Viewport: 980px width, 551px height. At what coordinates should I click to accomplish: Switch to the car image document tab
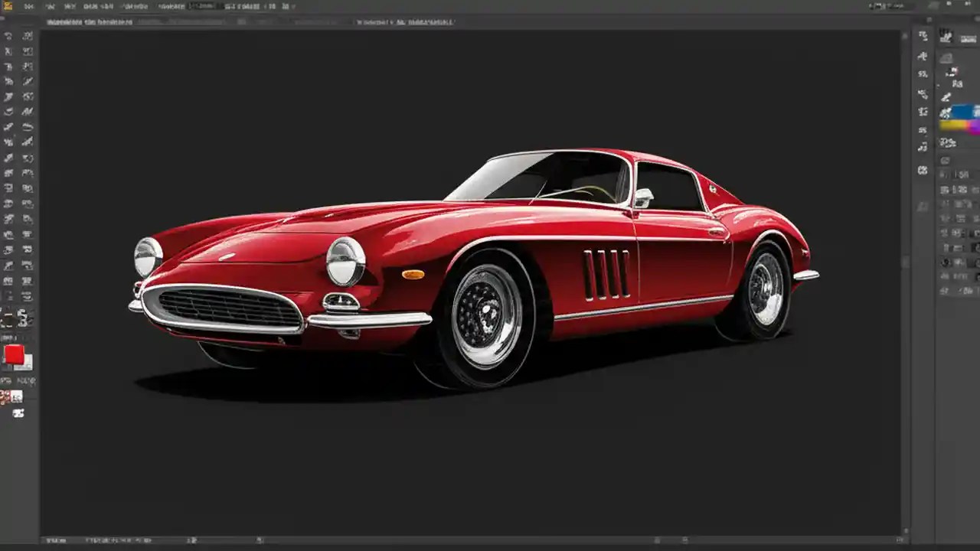[88, 21]
